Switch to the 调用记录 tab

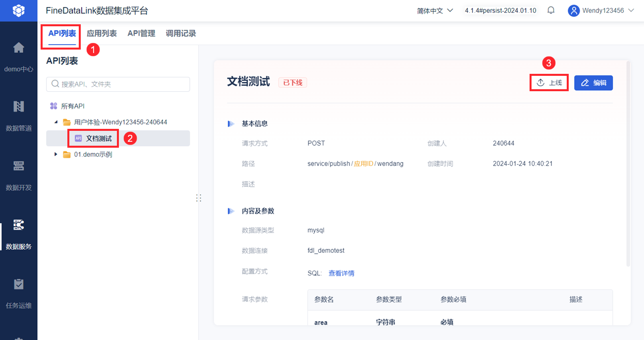(x=181, y=34)
